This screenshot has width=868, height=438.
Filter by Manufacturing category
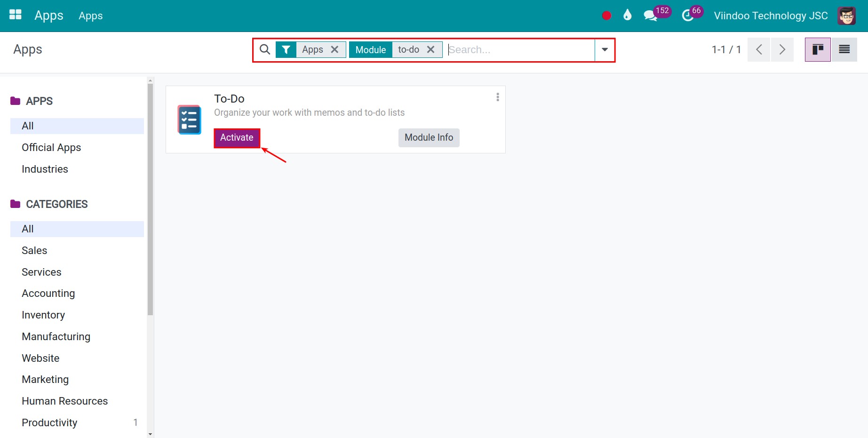click(77, 336)
